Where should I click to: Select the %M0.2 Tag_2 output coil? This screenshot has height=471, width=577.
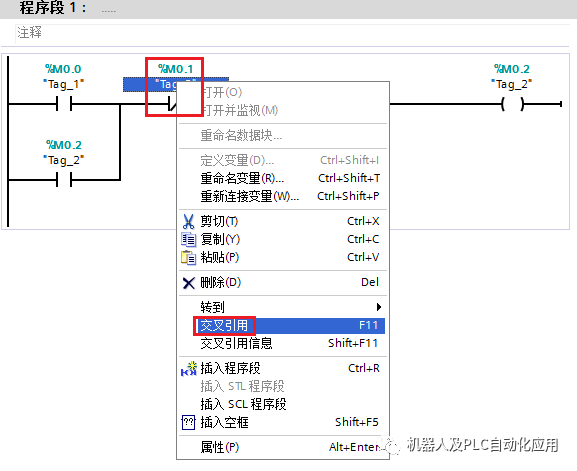(512, 104)
